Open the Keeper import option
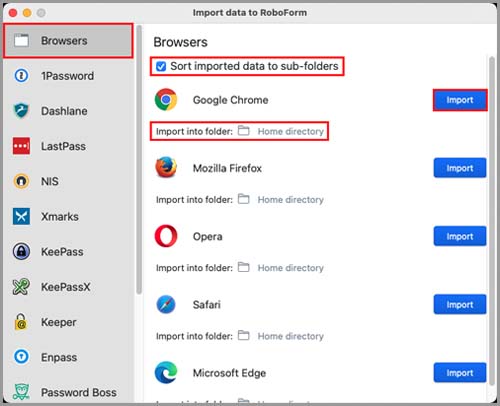This screenshot has width=500, height=406. click(x=68, y=322)
